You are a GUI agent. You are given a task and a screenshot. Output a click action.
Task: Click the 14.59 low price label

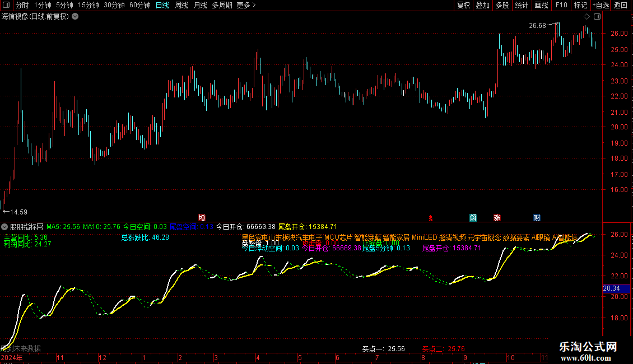[18, 212]
